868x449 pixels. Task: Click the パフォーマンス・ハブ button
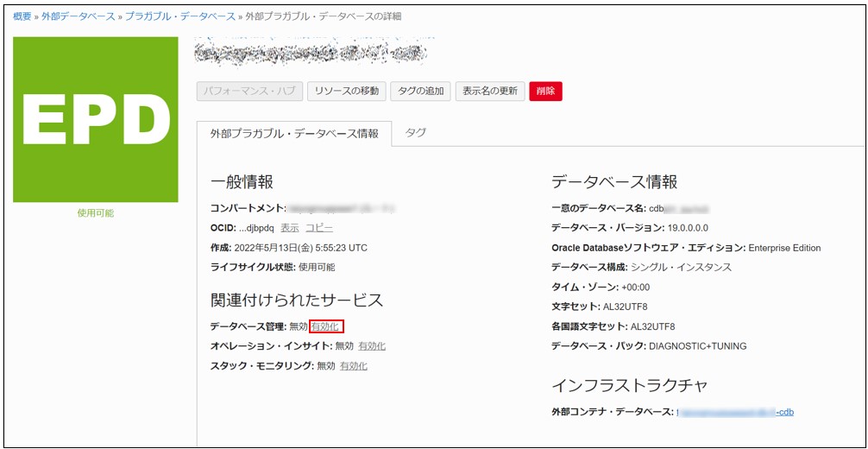click(x=248, y=91)
